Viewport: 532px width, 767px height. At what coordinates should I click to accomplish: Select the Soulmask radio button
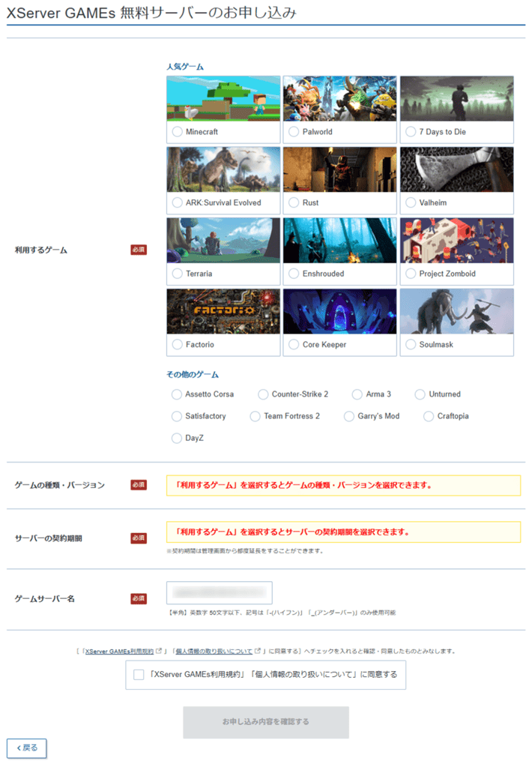coord(411,344)
